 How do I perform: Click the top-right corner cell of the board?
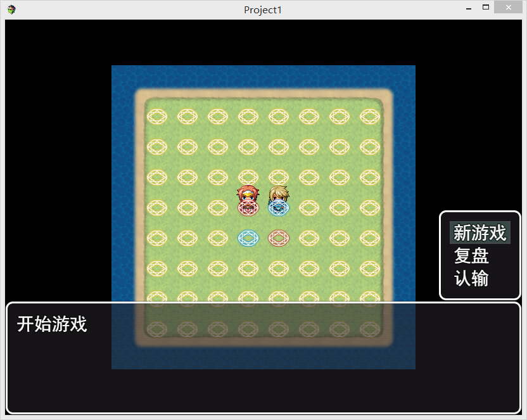[370, 117]
